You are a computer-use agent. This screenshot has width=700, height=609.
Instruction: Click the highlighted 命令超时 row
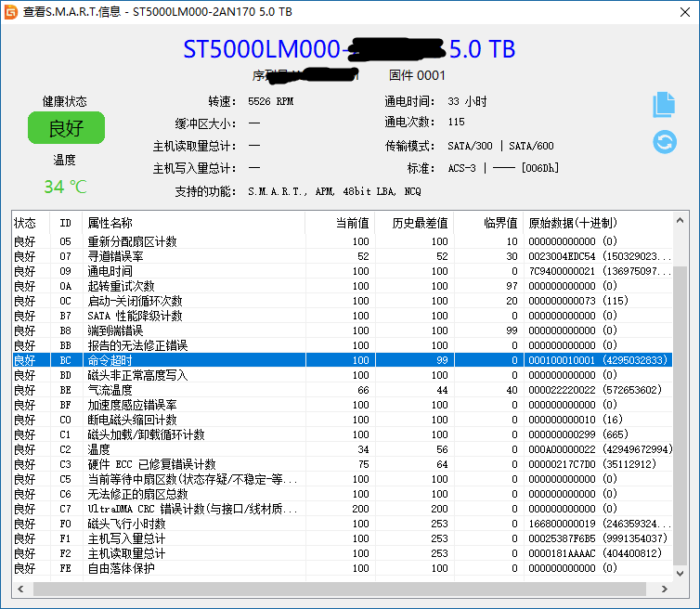click(x=343, y=360)
